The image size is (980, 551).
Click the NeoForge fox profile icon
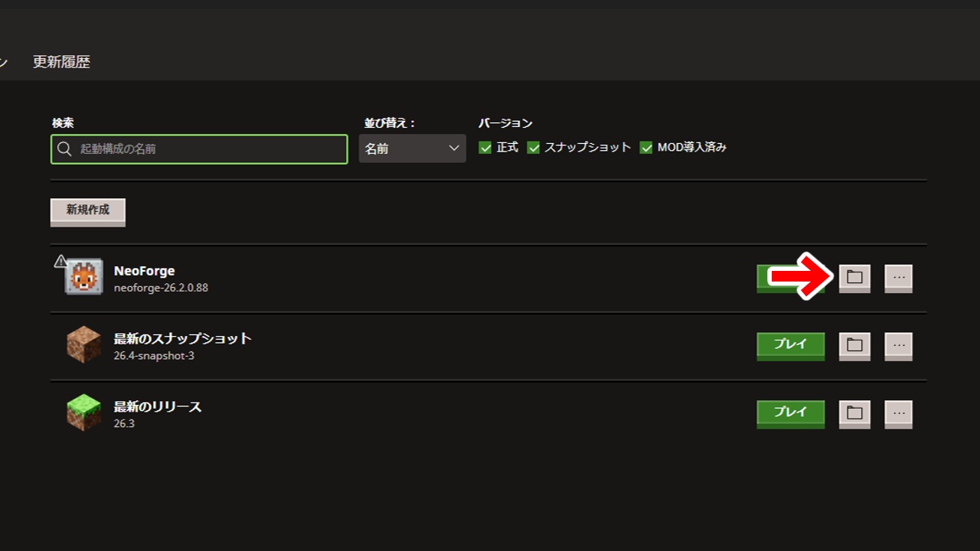coord(83,277)
